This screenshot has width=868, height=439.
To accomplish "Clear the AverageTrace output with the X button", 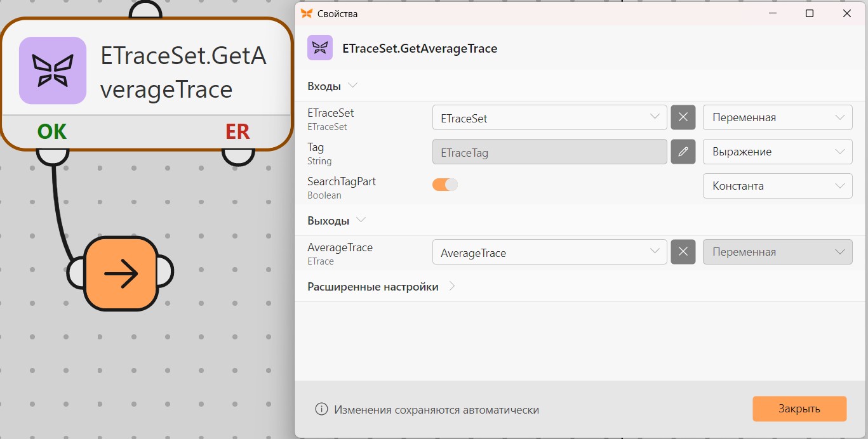I will click(x=683, y=252).
